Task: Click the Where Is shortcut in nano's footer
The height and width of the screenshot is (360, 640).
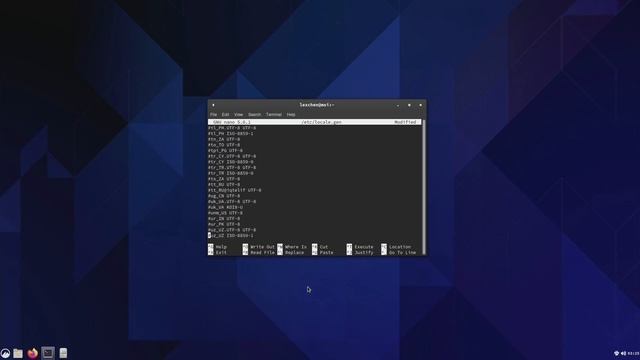Action: pyautogui.click(x=292, y=247)
